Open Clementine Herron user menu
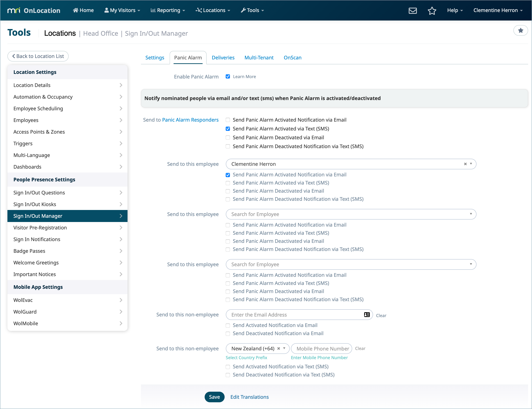 [498, 10]
